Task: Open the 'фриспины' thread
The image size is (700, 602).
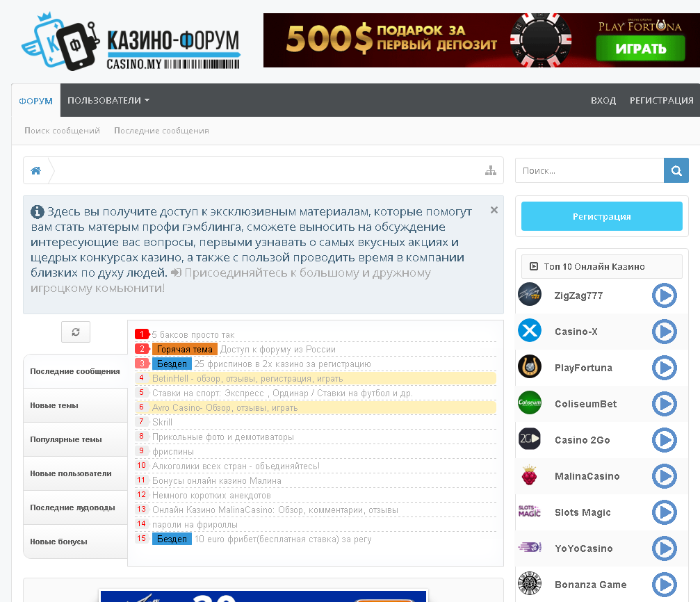Action: pyautogui.click(x=173, y=452)
